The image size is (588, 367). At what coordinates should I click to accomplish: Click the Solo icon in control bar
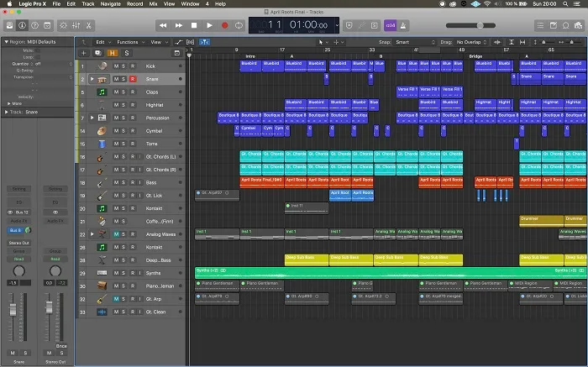tap(375, 25)
